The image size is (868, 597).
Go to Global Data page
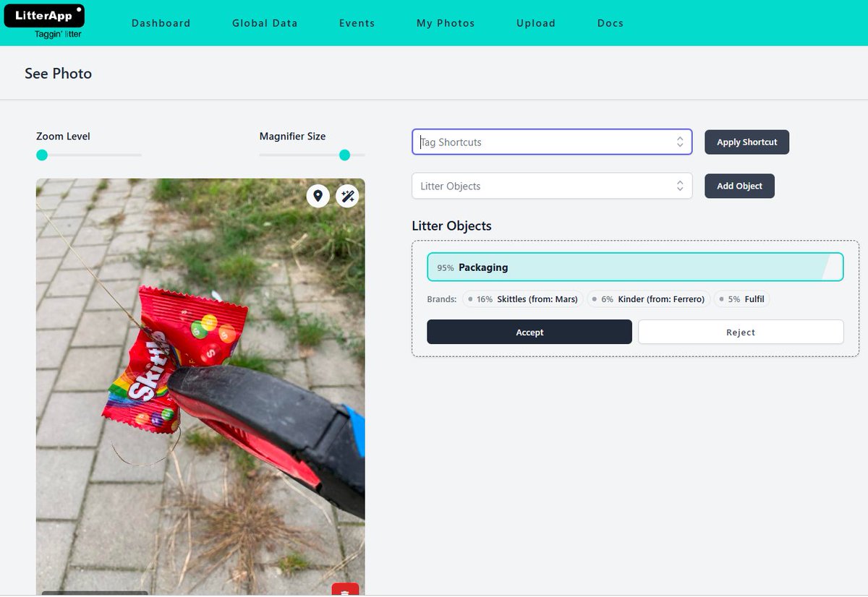click(265, 23)
